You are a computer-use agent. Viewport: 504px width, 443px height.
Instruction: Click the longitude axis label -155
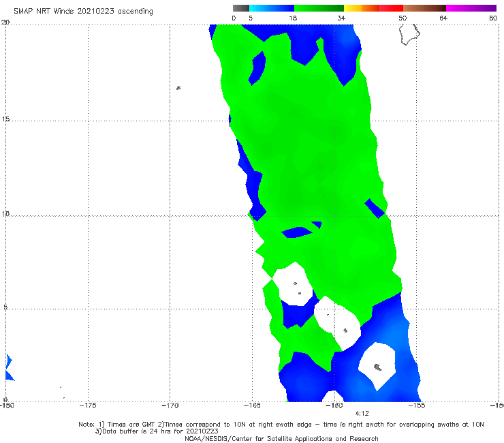(417, 406)
